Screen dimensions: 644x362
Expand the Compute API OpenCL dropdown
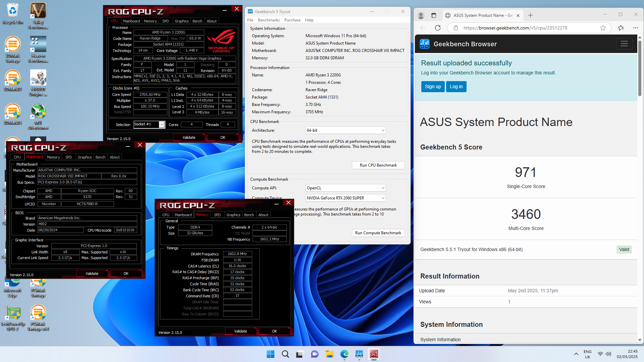coord(345,188)
